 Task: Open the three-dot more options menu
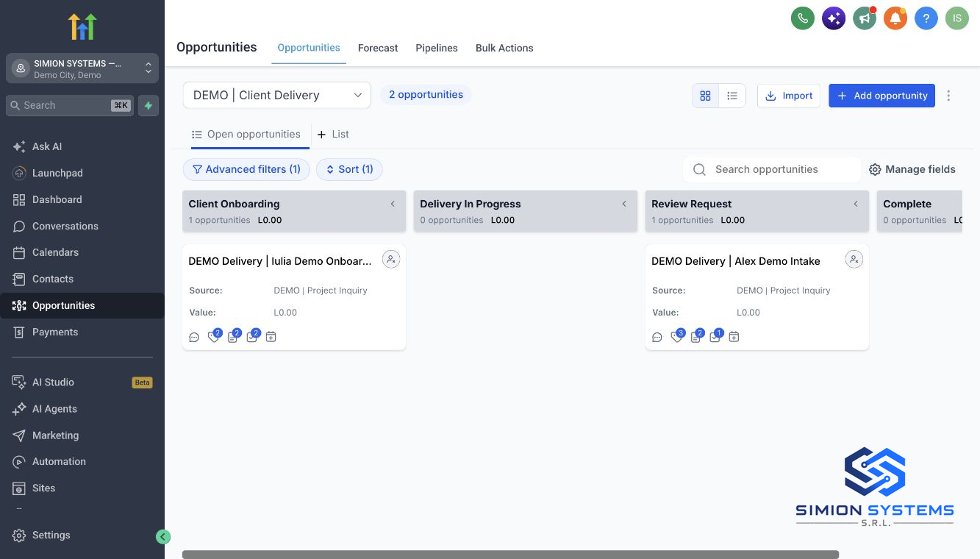(x=948, y=96)
